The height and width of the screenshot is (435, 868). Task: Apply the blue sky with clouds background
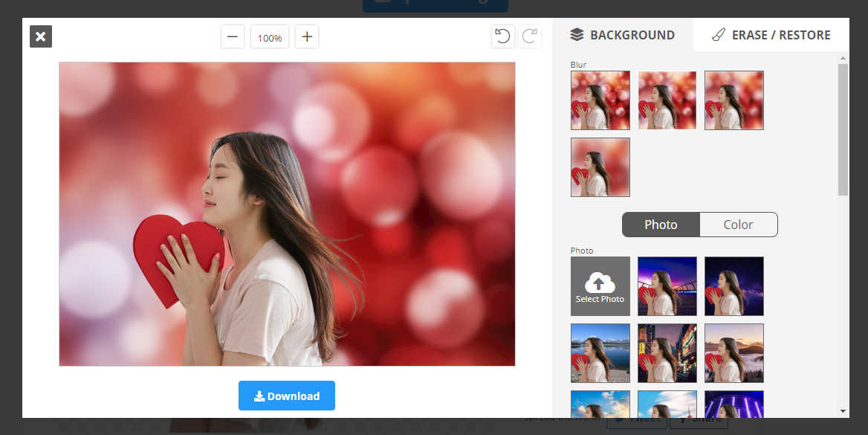(x=600, y=405)
